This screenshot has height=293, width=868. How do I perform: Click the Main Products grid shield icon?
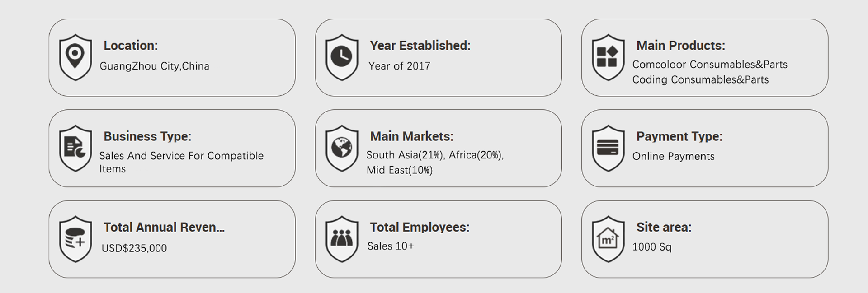tap(608, 57)
